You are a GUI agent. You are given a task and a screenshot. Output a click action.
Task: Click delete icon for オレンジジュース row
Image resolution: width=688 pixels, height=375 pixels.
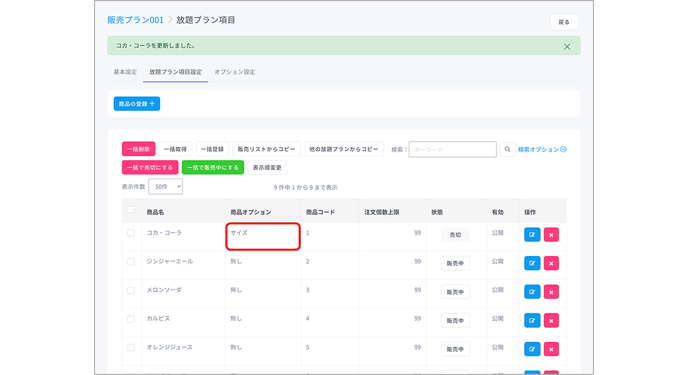point(551,349)
